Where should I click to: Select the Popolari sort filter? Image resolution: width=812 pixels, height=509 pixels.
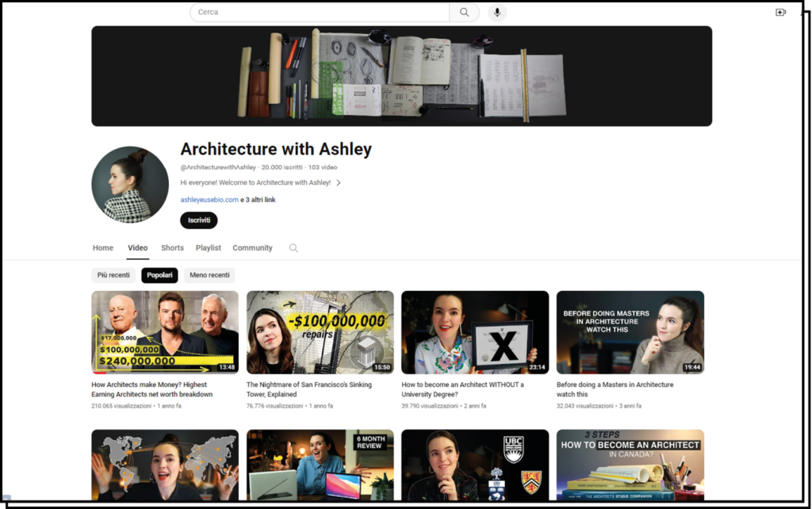pos(159,275)
